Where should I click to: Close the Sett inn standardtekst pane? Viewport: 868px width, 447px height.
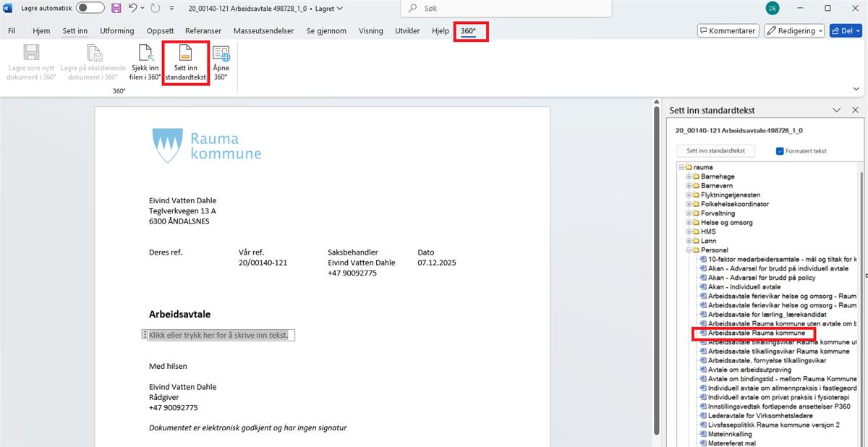pyautogui.click(x=855, y=110)
